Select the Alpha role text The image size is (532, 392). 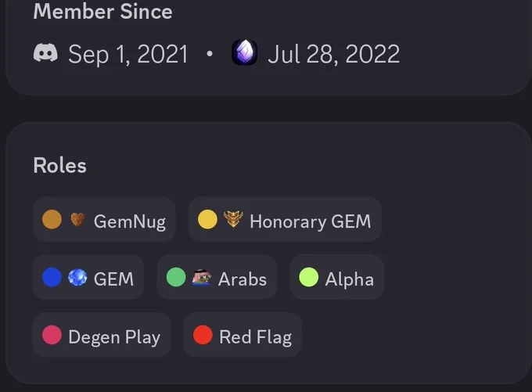pyautogui.click(x=350, y=279)
